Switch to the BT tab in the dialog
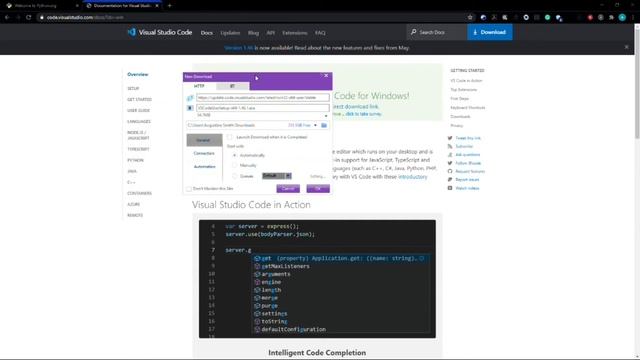This screenshot has width=640, height=360. pyautogui.click(x=232, y=86)
